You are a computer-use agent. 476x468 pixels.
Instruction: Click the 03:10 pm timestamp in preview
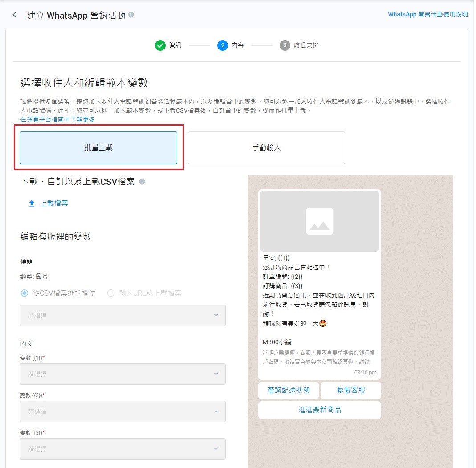[x=365, y=373]
